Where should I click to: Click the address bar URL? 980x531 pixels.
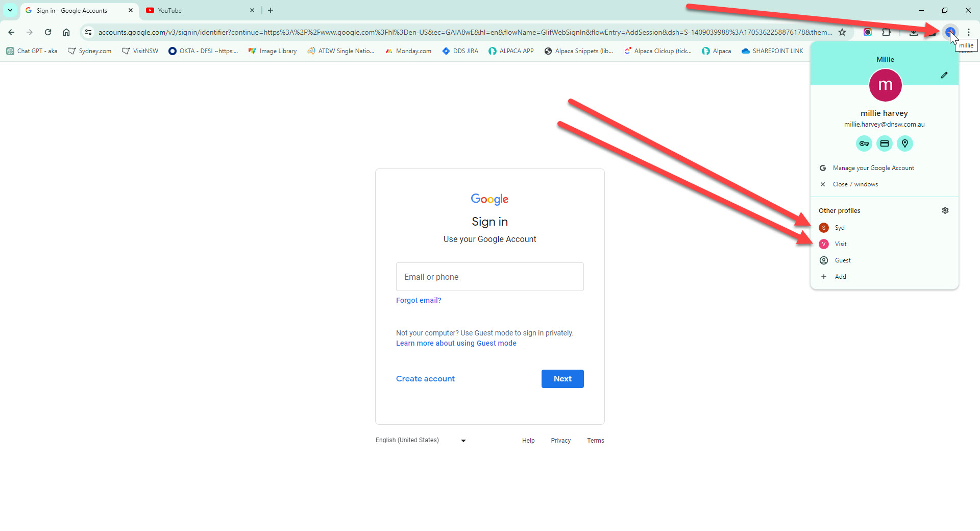(x=465, y=32)
